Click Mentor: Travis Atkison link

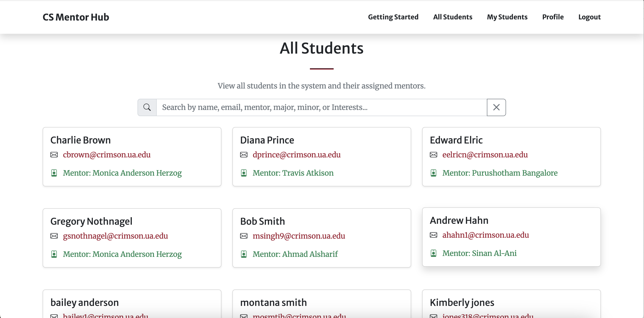(293, 173)
